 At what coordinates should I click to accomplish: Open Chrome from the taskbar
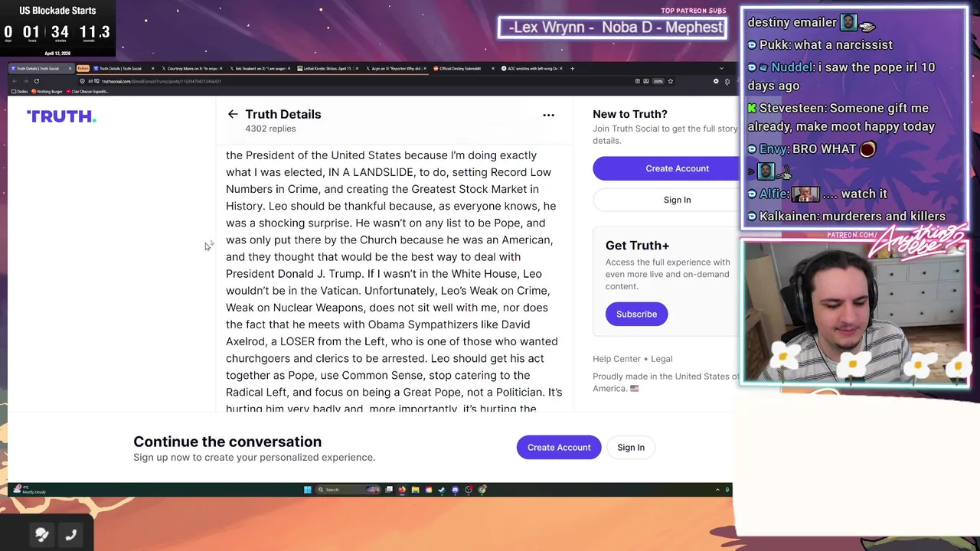482,490
